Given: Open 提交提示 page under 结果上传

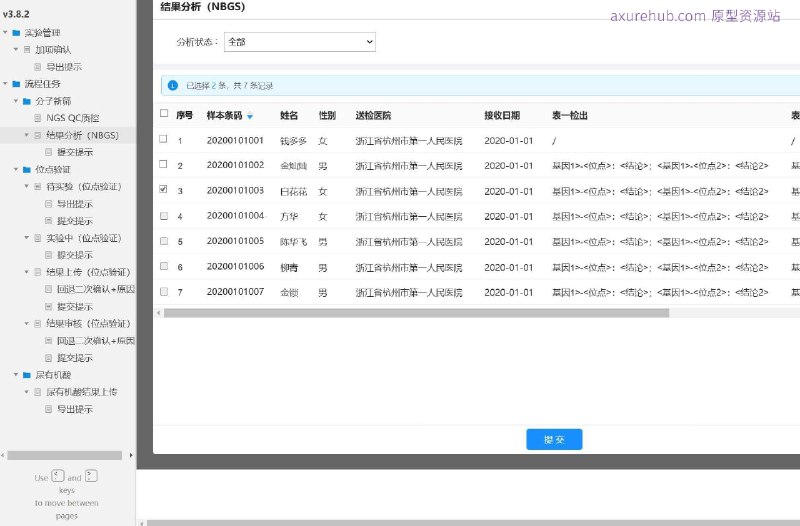Looking at the screenshot, I should (74, 307).
